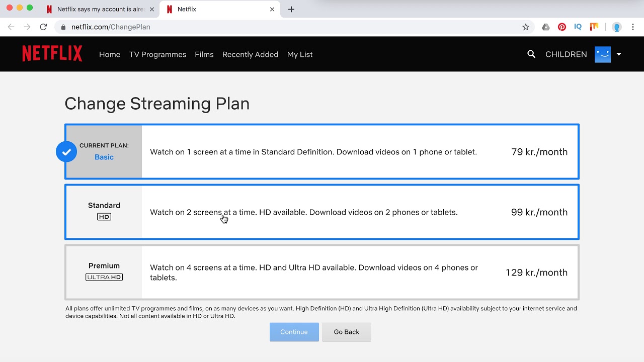Open the Netflix search magnifier icon
644x362 pixels.
tap(531, 54)
